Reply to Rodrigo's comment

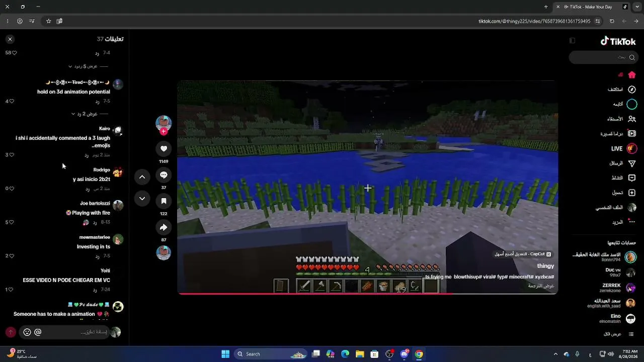[88, 189]
